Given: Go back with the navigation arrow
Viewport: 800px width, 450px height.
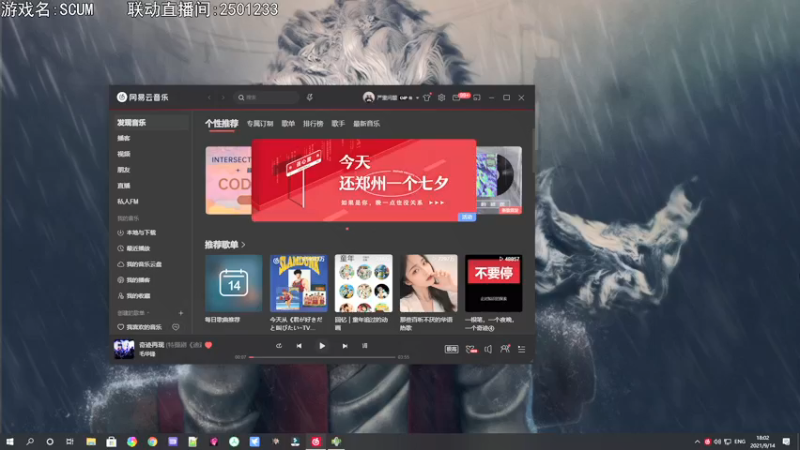Looking at the screenshot, I should click(x=209, y=97).
